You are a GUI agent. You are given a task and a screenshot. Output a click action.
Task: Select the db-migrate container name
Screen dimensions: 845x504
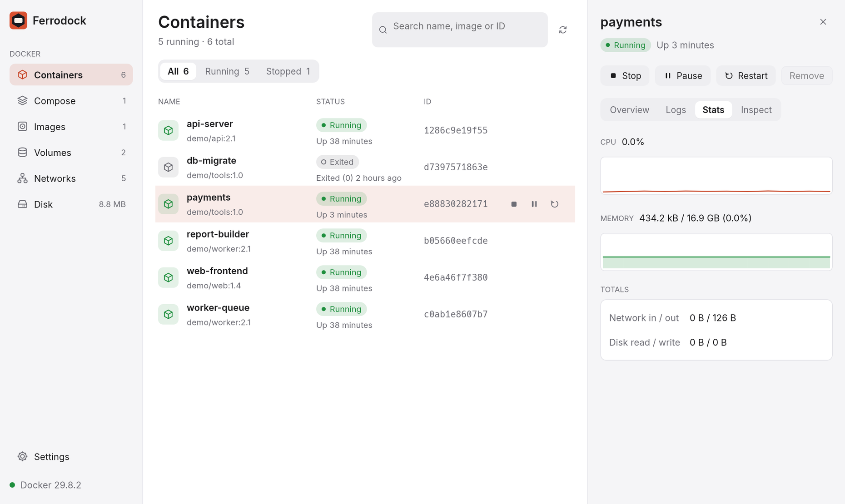[x=211, y=161]
